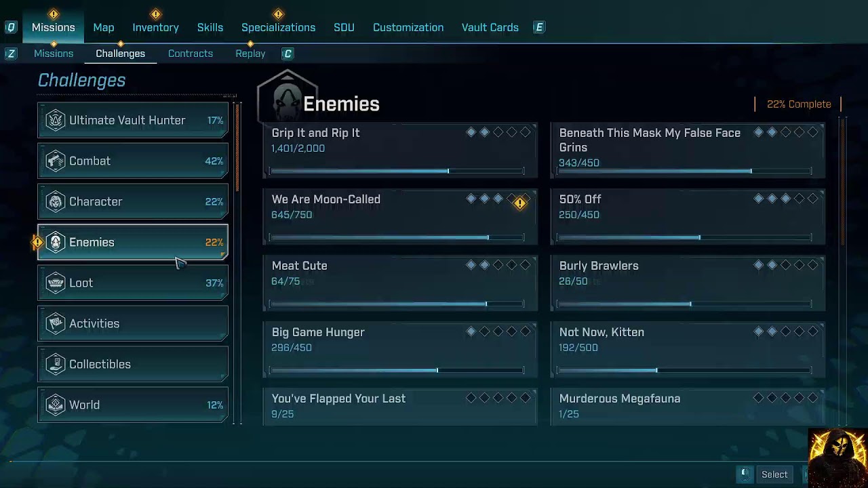Open the Missions main tab
The image size is (868, 488).
point(54,27)
